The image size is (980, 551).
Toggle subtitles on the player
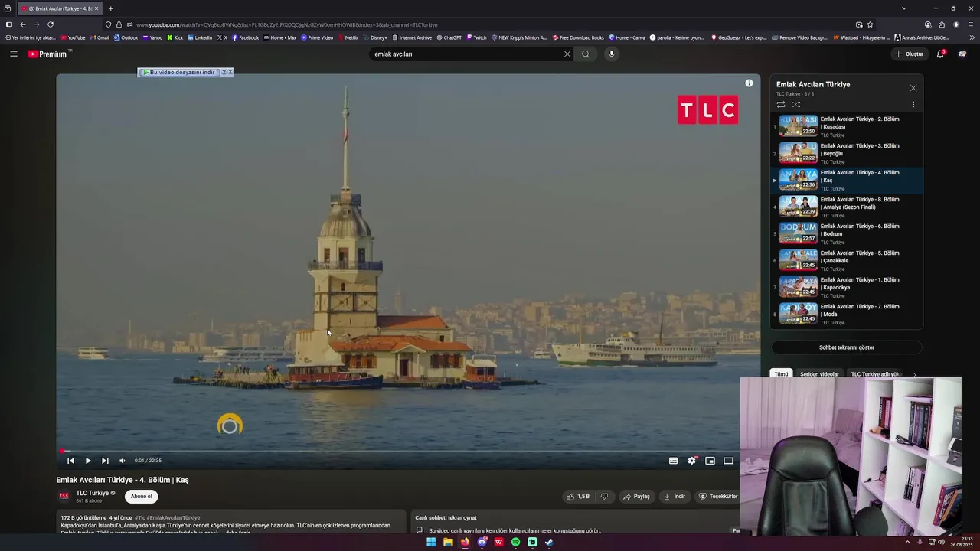click(x=673, y=461)
